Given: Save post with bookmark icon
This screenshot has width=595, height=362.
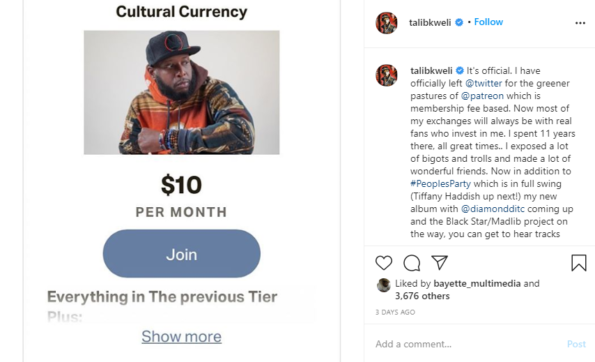Looking at the screenshot, I should point(579,263).
